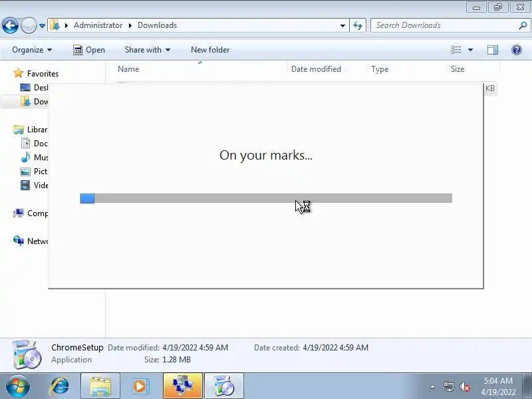Image resolution: width=532 pixels, height=399 pixels.
Task: Open the Windows Start menu
Action: pyautogui.click(x=18, y=386)
